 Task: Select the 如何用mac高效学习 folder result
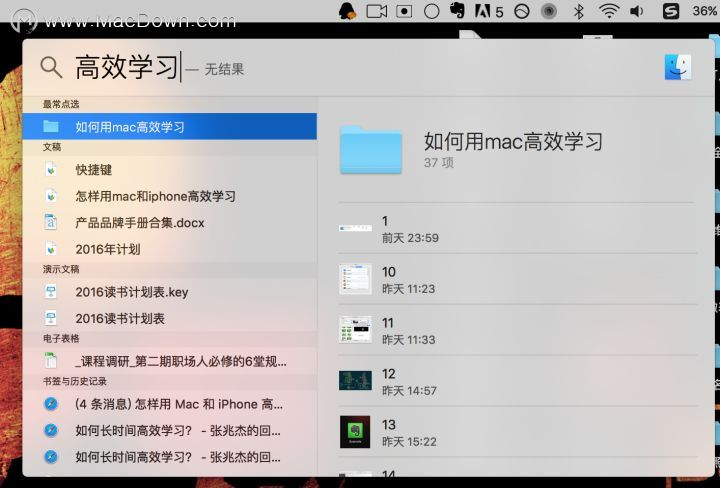tap(169, 126)
